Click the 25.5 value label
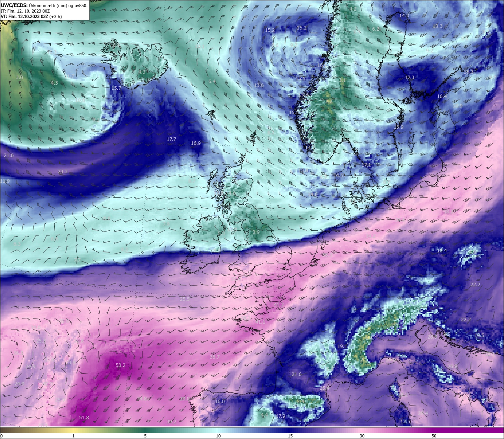This screenshot has width=504, height=439. (185, 299)
